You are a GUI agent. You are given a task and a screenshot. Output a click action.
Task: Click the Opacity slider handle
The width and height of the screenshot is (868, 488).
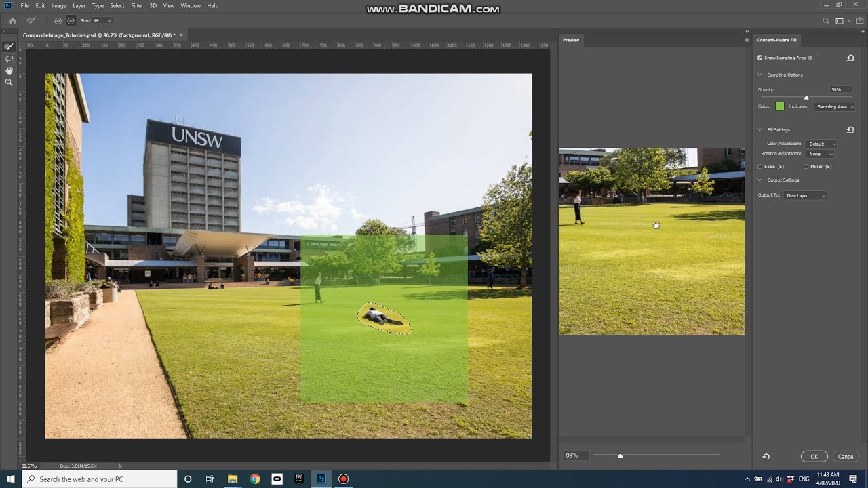[x=806, y=98]
